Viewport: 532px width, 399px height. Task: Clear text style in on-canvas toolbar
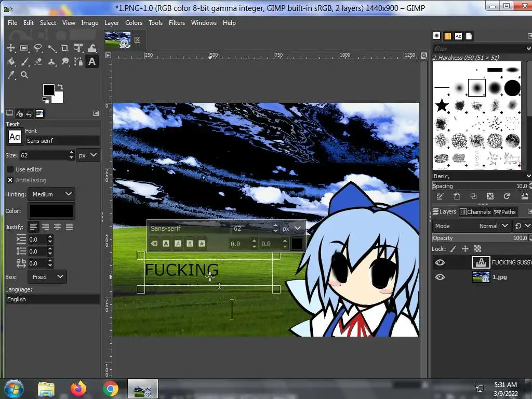point(154,244)
